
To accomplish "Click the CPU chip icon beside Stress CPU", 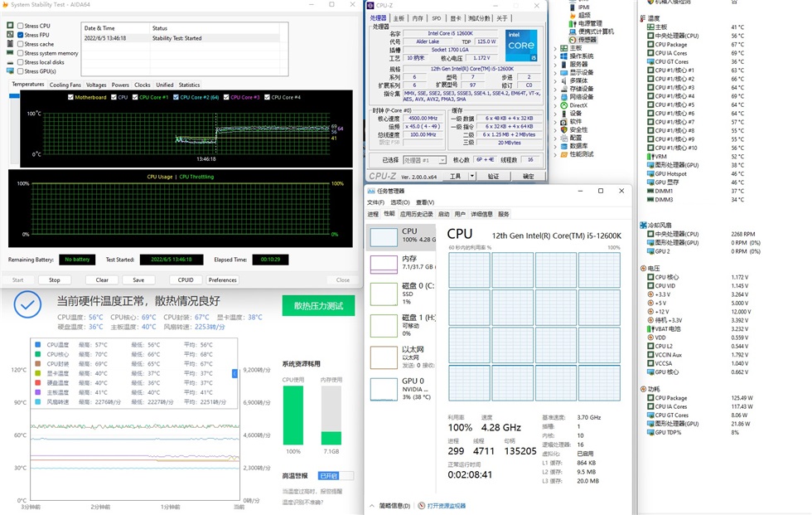I will pos(10,26).
